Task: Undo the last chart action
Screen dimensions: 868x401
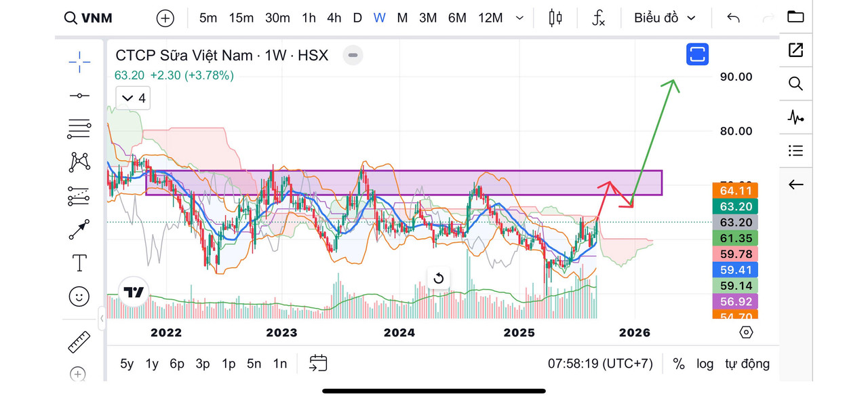Action: pyautogui.click(x=733, y=18)
